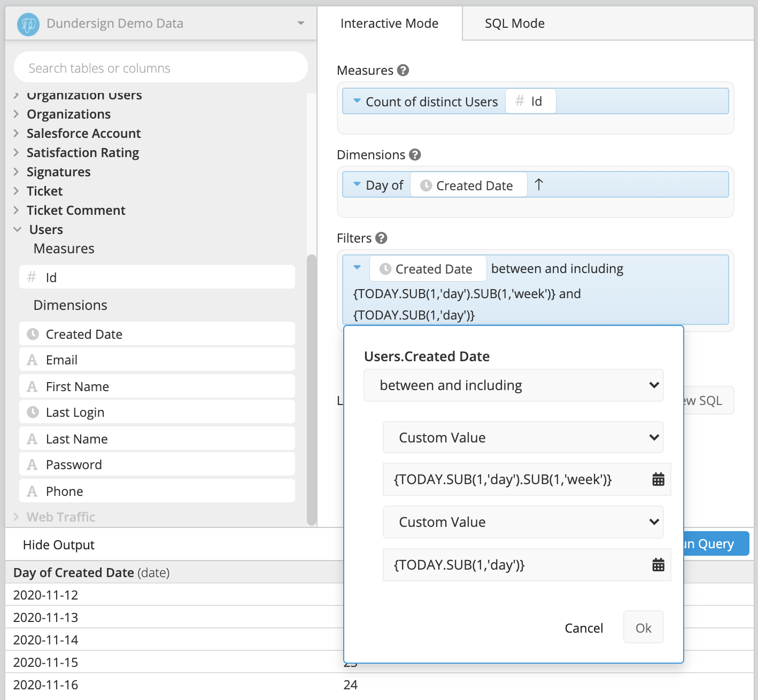Switch to Interactive Mode tab

[x=389, y=24]
